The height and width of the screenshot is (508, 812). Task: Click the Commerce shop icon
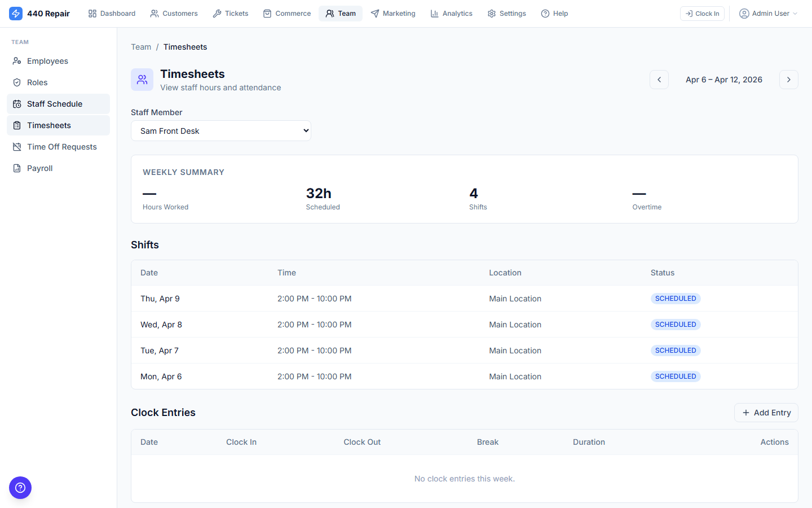(267, 13)
